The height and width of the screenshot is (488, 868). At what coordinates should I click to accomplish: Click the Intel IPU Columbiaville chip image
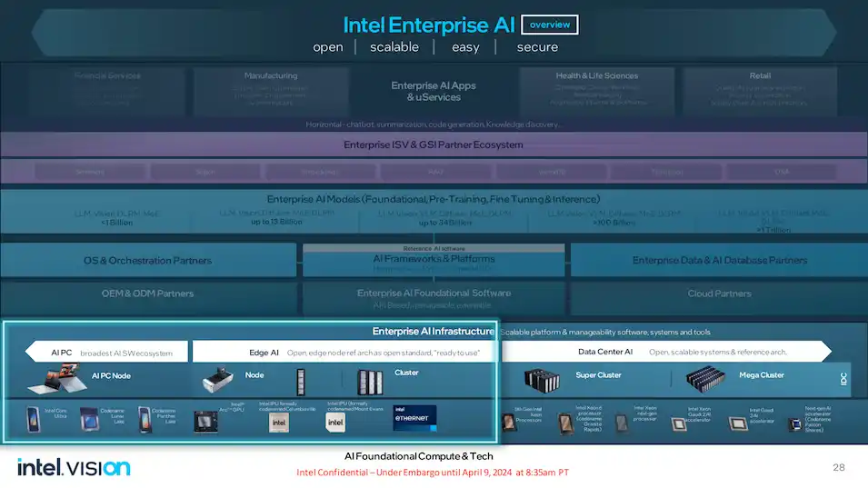click(279, 423)
